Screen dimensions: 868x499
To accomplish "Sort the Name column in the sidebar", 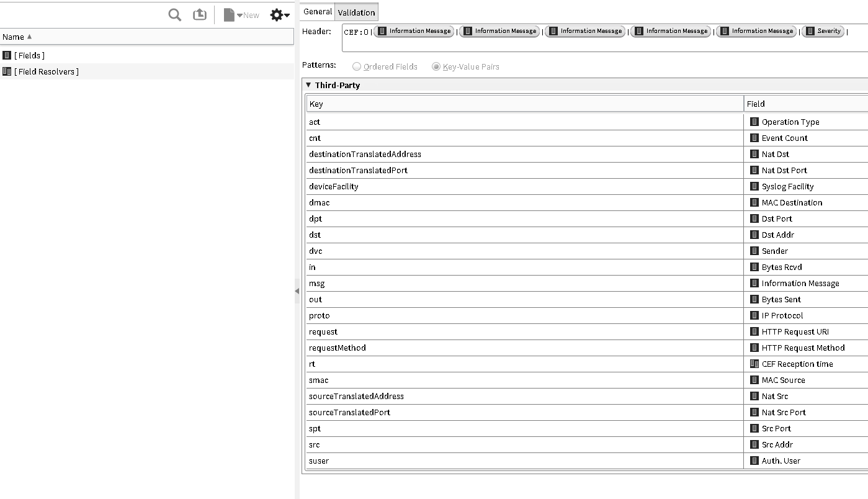I will click(x=14, y=37).
